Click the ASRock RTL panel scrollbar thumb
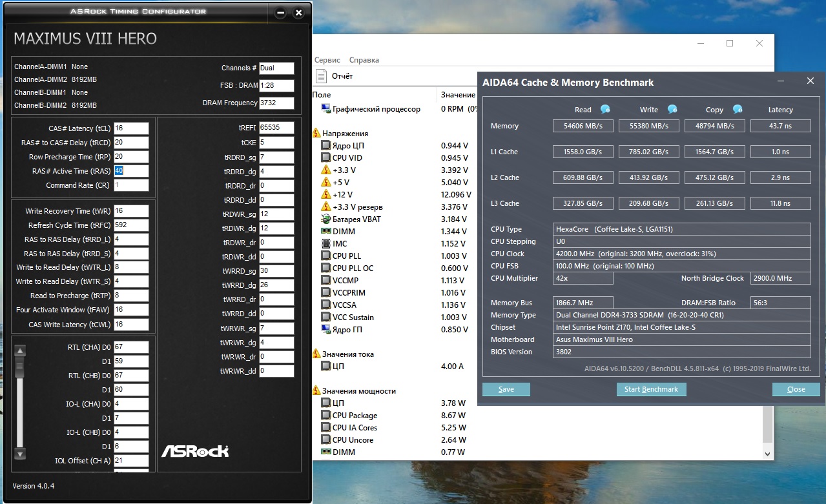 click(20, 368)
